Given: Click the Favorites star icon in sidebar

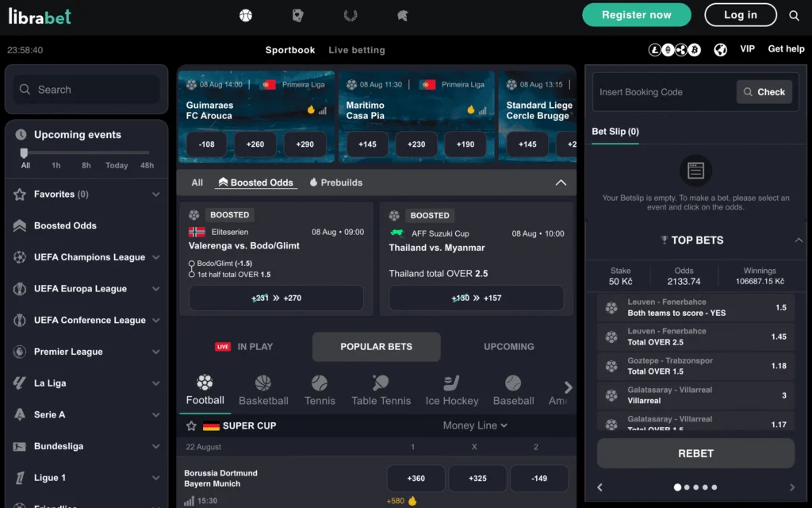Looking at the screenshot, I should pyautogui.click(x=20, y=194).
